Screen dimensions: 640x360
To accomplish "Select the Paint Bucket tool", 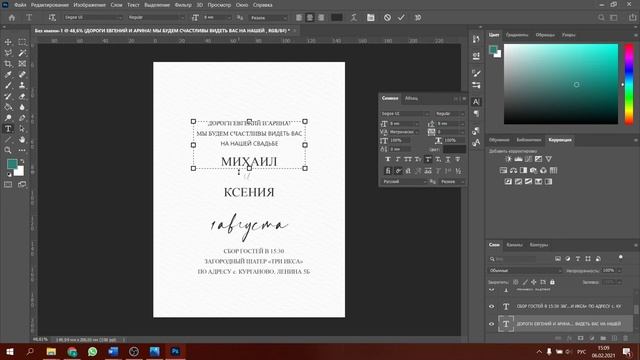I will coord(8,107).
